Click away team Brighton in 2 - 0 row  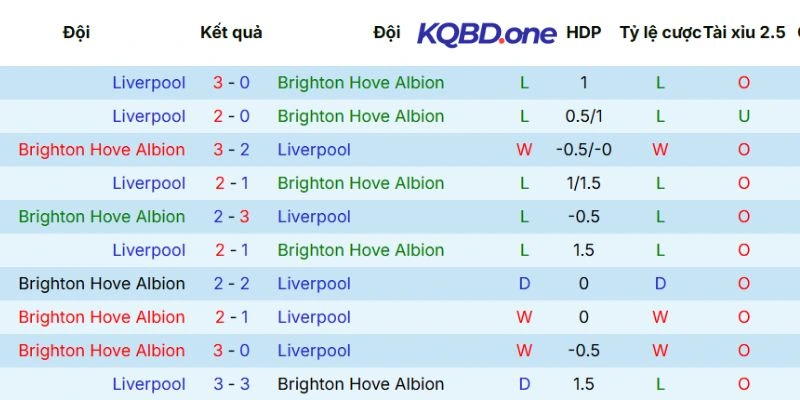tap(361, 116)
